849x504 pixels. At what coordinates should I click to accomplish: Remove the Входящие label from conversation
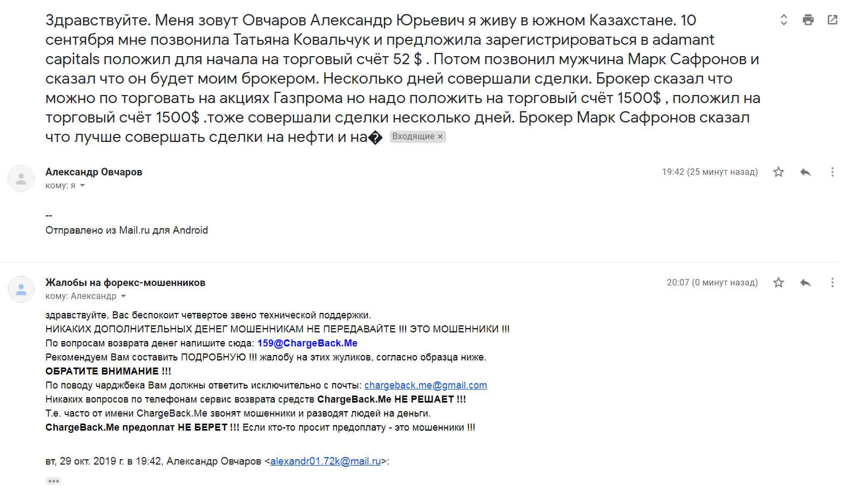(440, 137)
